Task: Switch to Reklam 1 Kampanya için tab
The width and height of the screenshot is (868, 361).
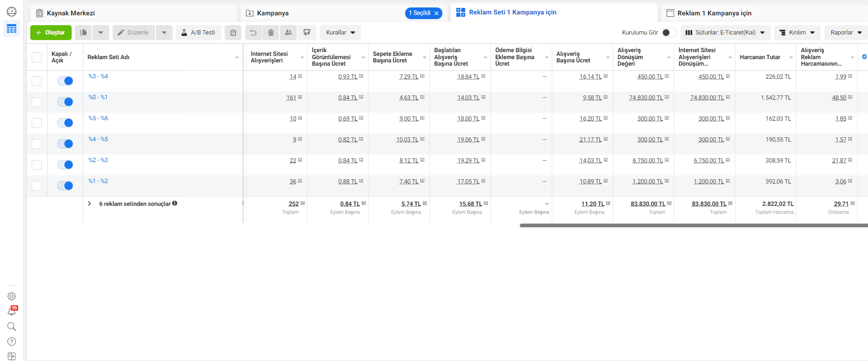Action: click(714, 13)
